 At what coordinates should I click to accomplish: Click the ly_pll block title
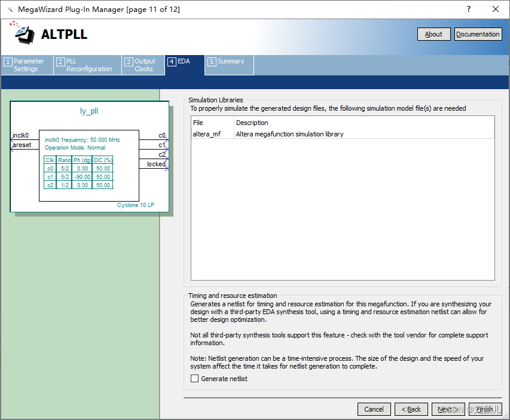[89, 111]
